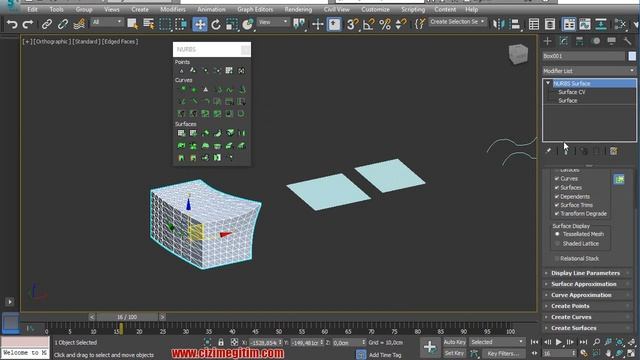Open the Selection Filter All dropdown
This screenshot has width=640, height=360.
(107, 22)
